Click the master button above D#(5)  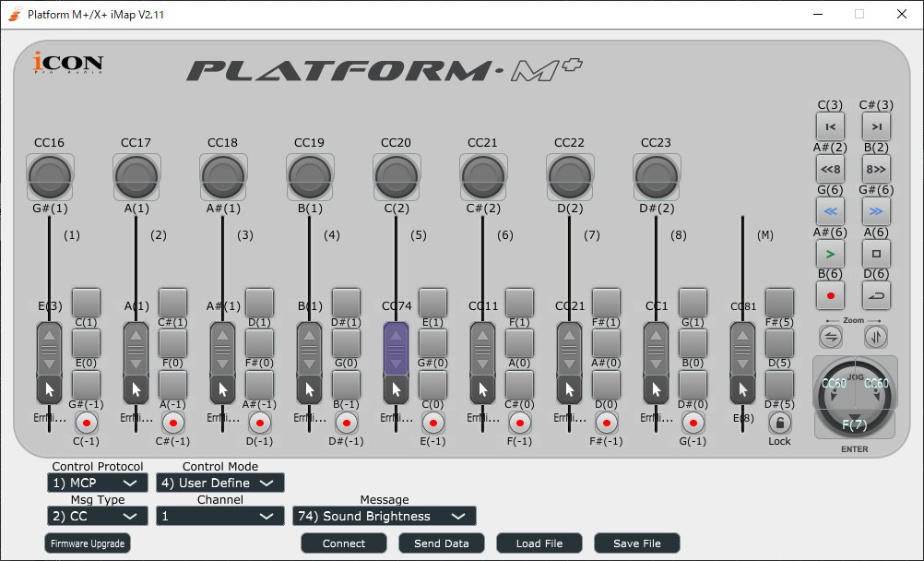pyautogui.click(x=779, y=385)
